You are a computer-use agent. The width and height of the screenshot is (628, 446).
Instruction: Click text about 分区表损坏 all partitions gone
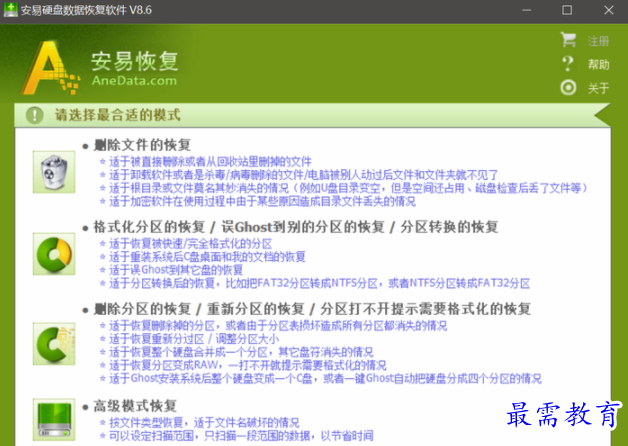(278, 326)
